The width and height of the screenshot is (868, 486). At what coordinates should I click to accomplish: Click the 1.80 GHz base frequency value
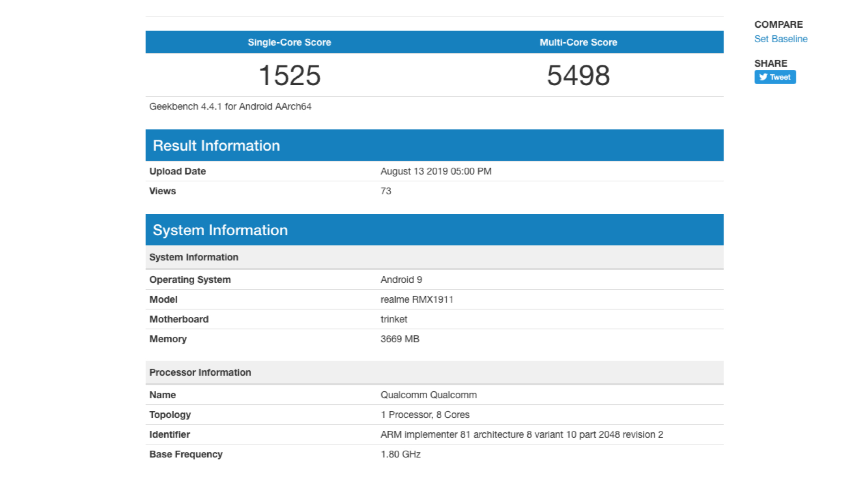(x=400, y=454)
